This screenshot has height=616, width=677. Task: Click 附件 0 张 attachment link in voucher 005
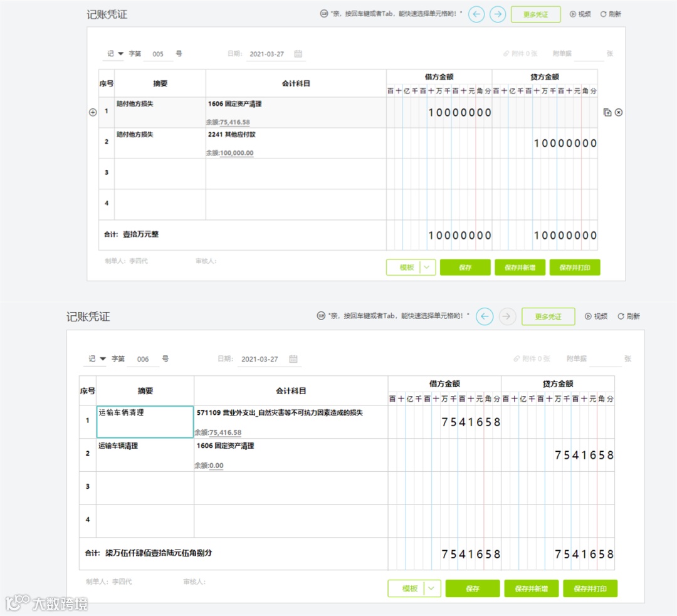pos(520,53)
